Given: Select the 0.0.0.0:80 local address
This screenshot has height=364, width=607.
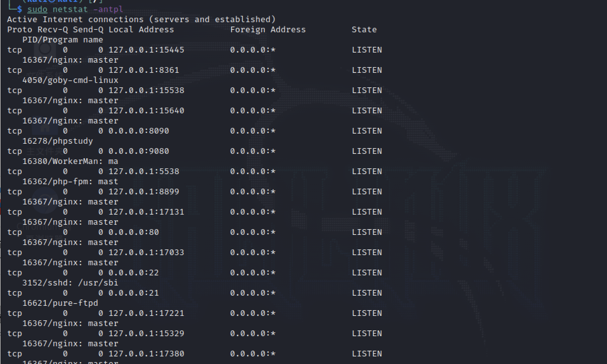Looking at the screenshot, I should click(x=133, y=232).
